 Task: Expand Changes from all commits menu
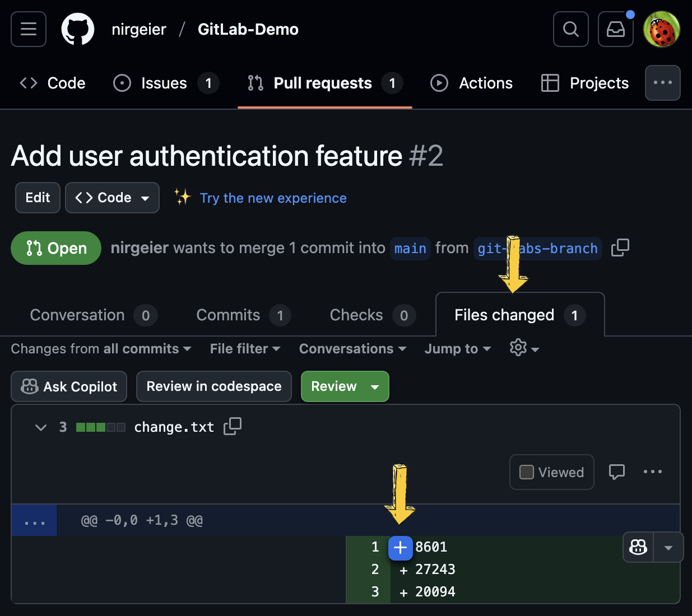[101, 349]
